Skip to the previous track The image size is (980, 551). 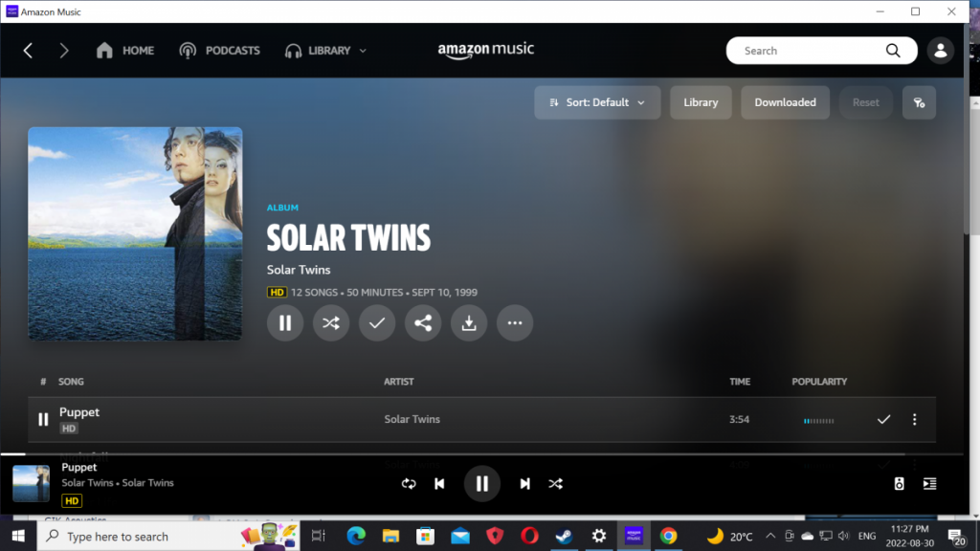point(439,483)
